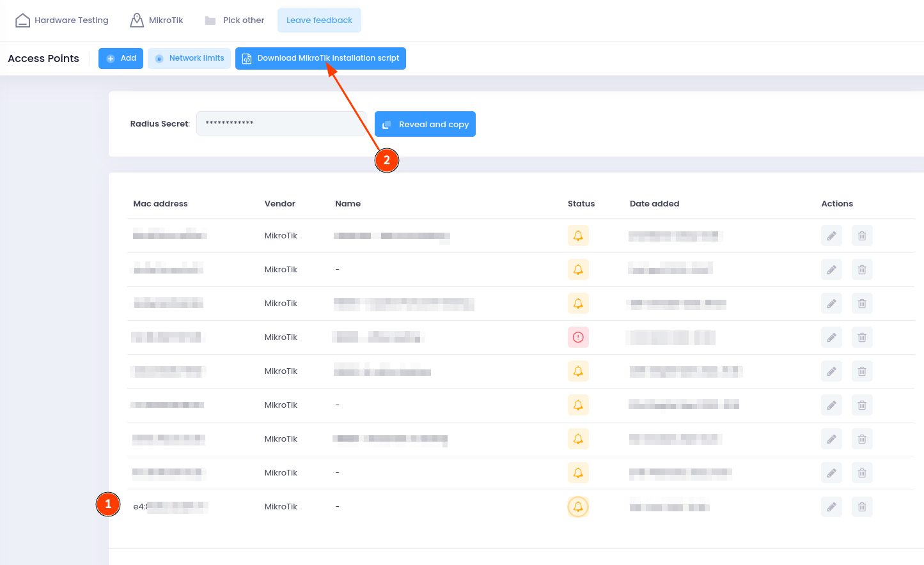Screen dimensions: 924x565
Task: Edit the access point starting with e4
Action: 831,507
